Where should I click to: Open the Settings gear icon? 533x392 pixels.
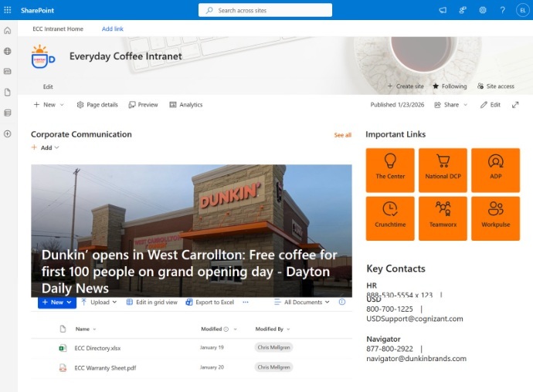pos(482,10)
